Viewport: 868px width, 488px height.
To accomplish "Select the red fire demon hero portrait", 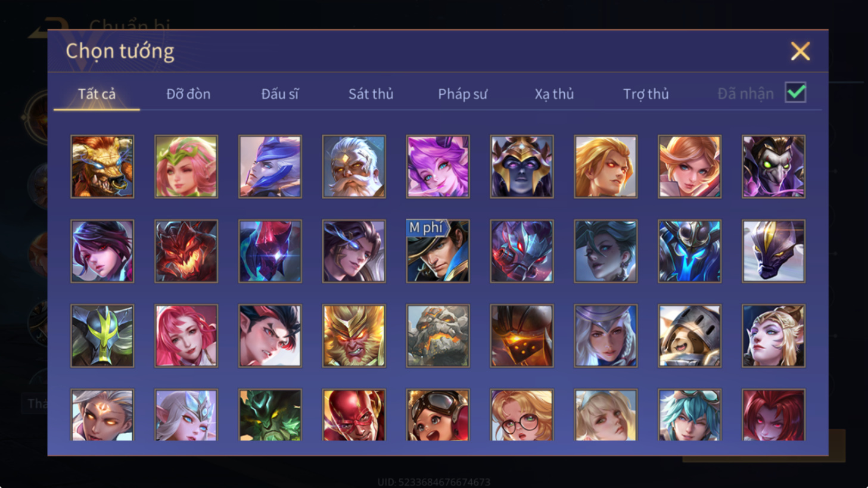I will tap(186, 251).
